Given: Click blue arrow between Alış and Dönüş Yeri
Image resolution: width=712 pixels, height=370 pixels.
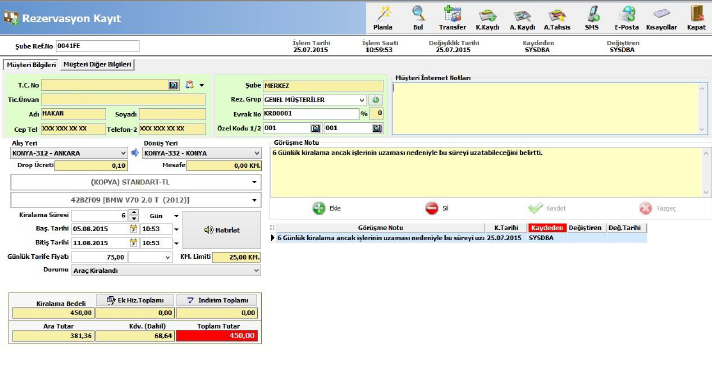Looking at the screenshot, I should click(x=135, y=153).
